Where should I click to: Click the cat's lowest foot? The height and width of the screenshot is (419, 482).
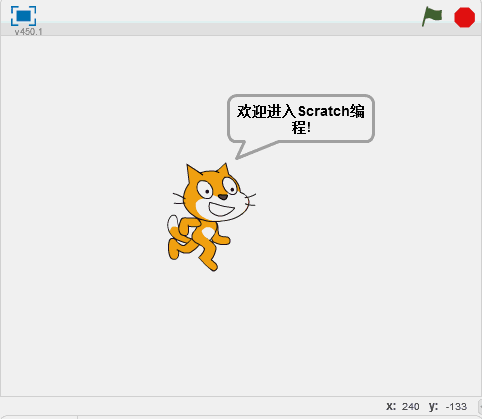click(211, 265)
